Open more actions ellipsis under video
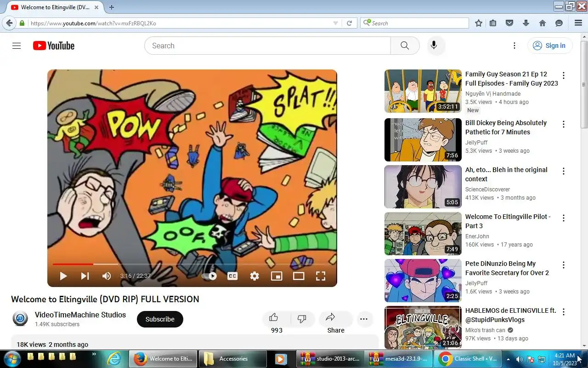Image resolution: width=588 pixels, height=368 pixels. [x=364, y=319]
